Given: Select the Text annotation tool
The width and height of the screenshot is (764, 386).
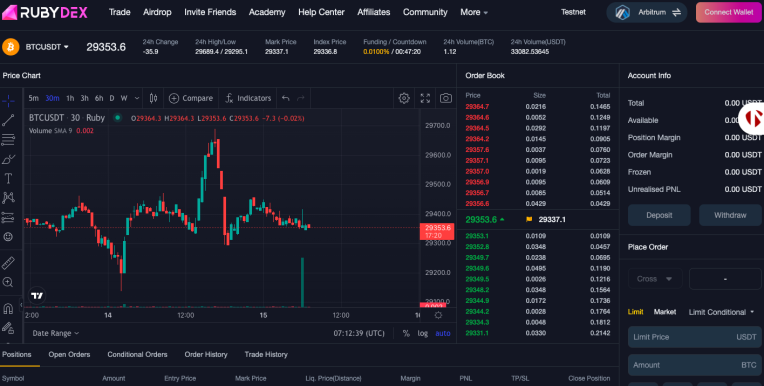Looking at the screenshot, I should tap(8, 178).
